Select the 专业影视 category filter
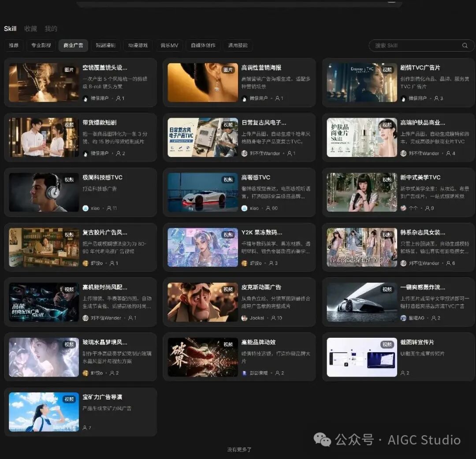The height and width of the screenshot is (459, 476). click(x=41, y=45)
